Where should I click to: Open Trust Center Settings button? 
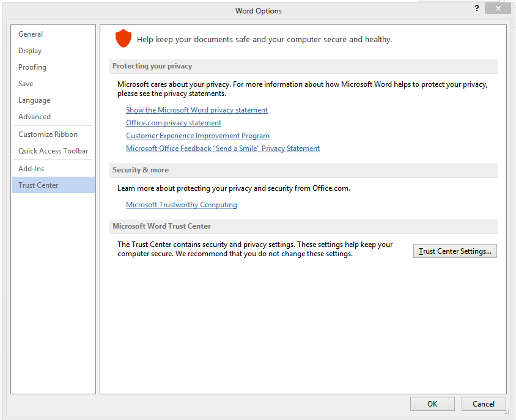tap(455, 251)
